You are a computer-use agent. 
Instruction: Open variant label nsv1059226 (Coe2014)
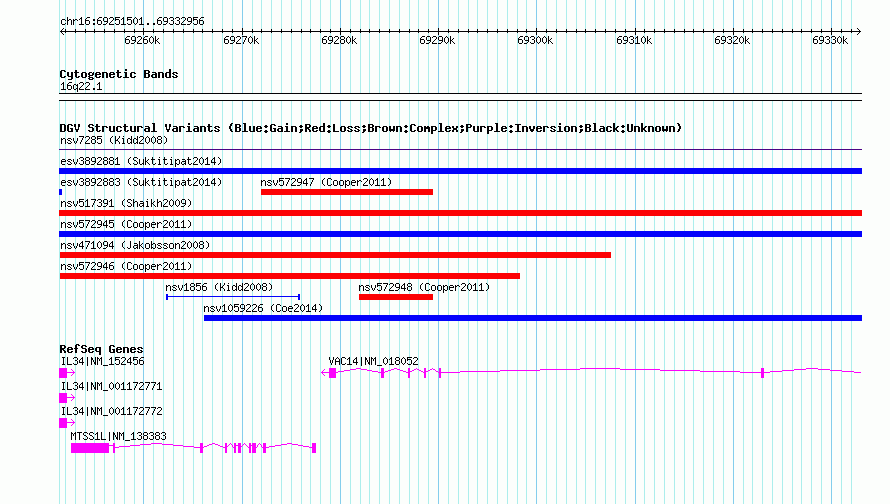[263, 308]
